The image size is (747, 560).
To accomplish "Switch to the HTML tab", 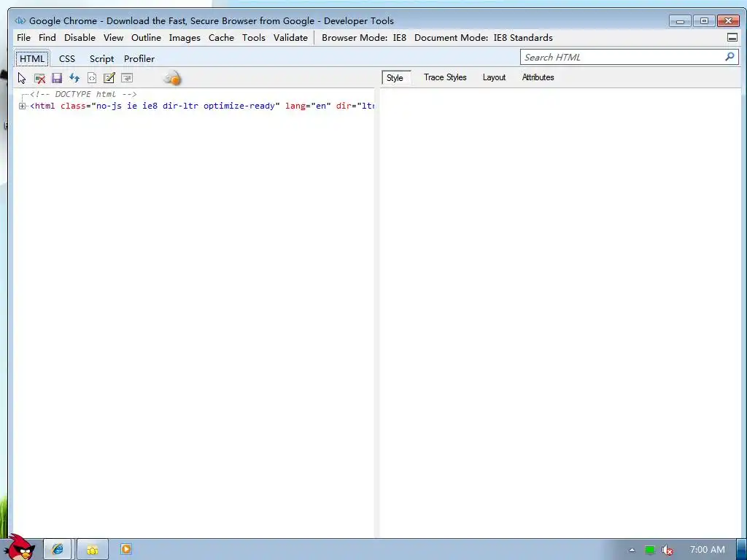I will point(32,58).
